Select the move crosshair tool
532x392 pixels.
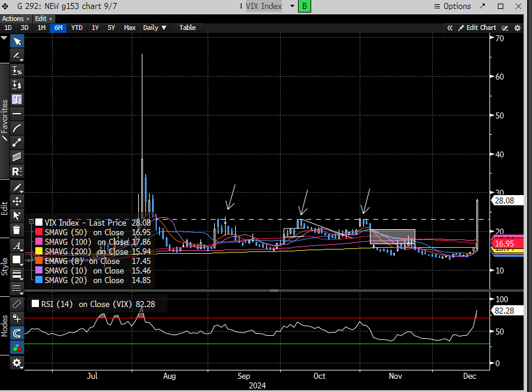point(17,201)
